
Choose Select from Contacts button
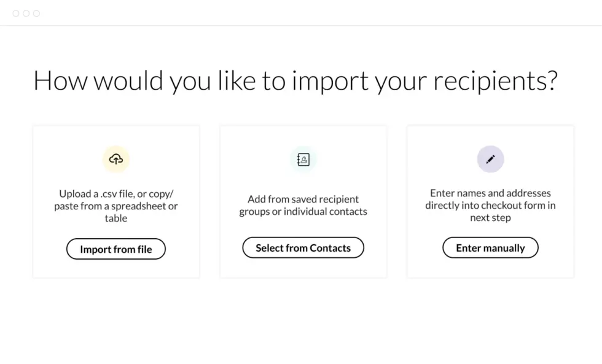pyautogui.click(x=303, y=248)
